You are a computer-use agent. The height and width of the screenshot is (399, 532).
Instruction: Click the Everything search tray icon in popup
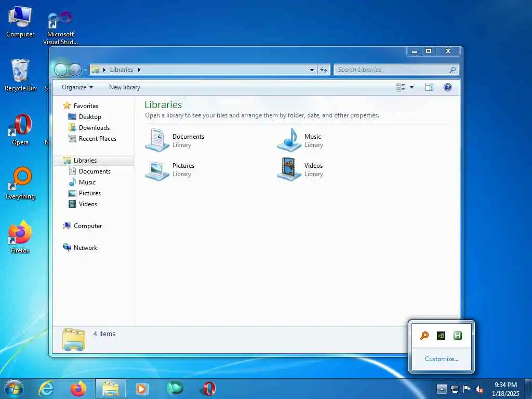pos(424,336)
